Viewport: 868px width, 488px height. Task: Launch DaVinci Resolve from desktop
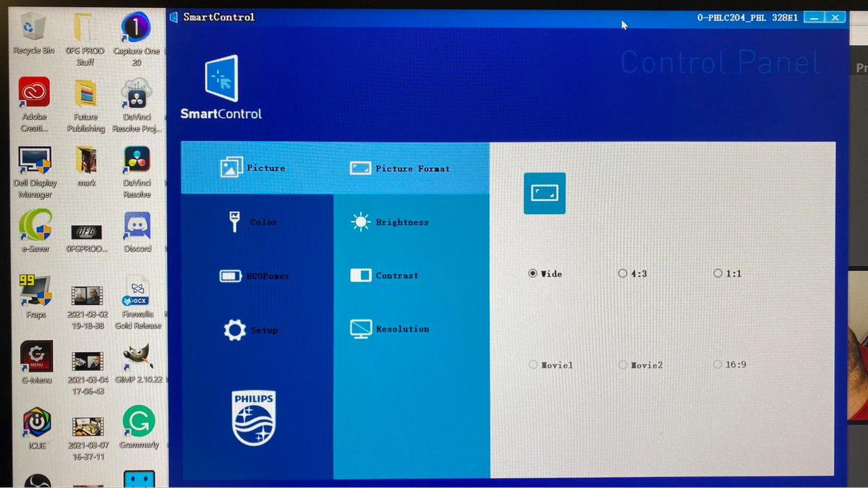coord(137,172)
